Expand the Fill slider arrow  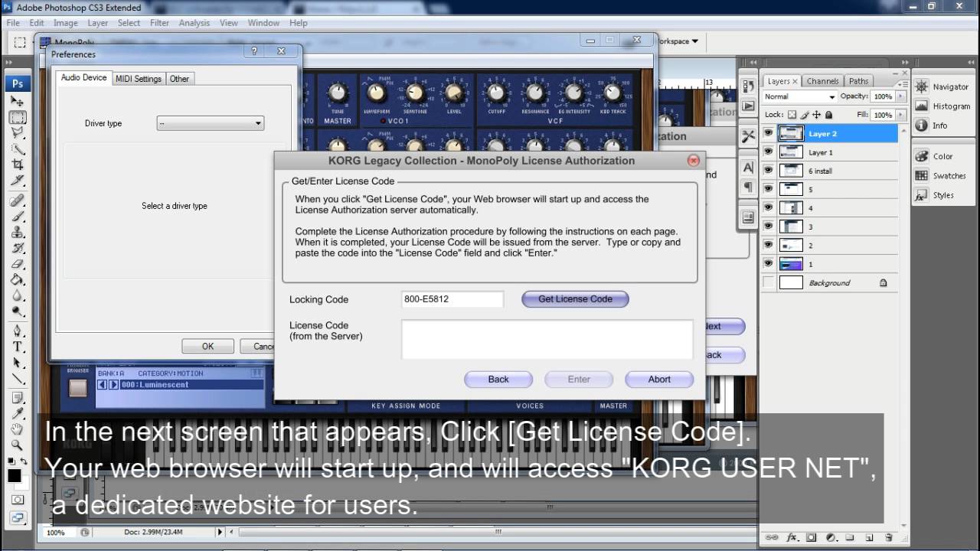[901, 115]
